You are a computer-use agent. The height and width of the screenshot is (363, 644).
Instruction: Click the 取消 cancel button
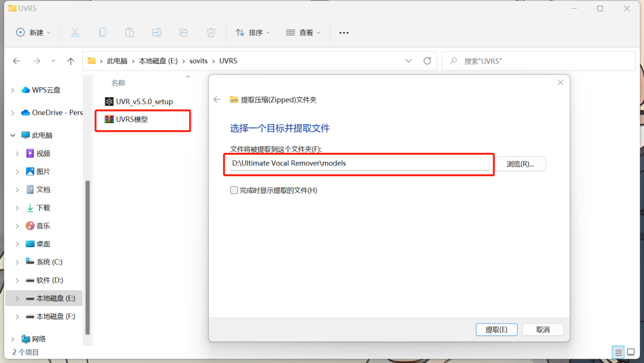coord(543,330)
